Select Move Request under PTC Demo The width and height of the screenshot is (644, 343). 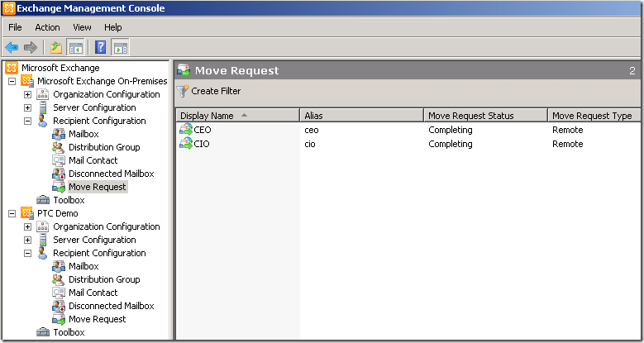pos(98,319)
